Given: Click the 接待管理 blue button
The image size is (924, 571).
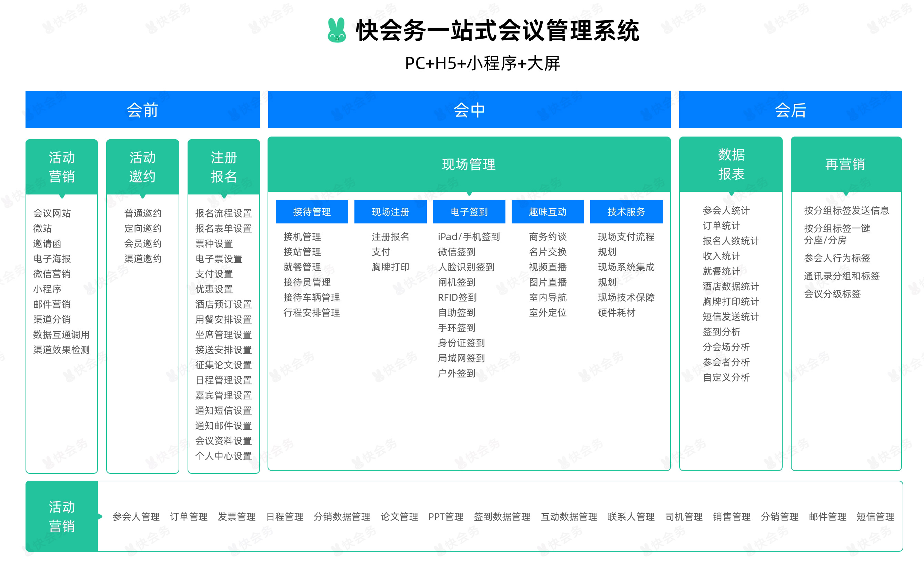Looking at the screenshot, I should 312,211.
